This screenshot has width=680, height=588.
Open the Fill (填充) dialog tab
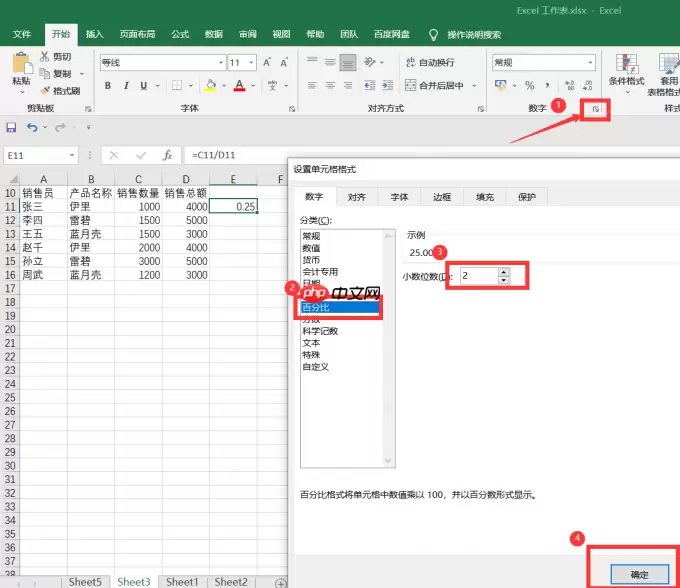click(484, 197)
